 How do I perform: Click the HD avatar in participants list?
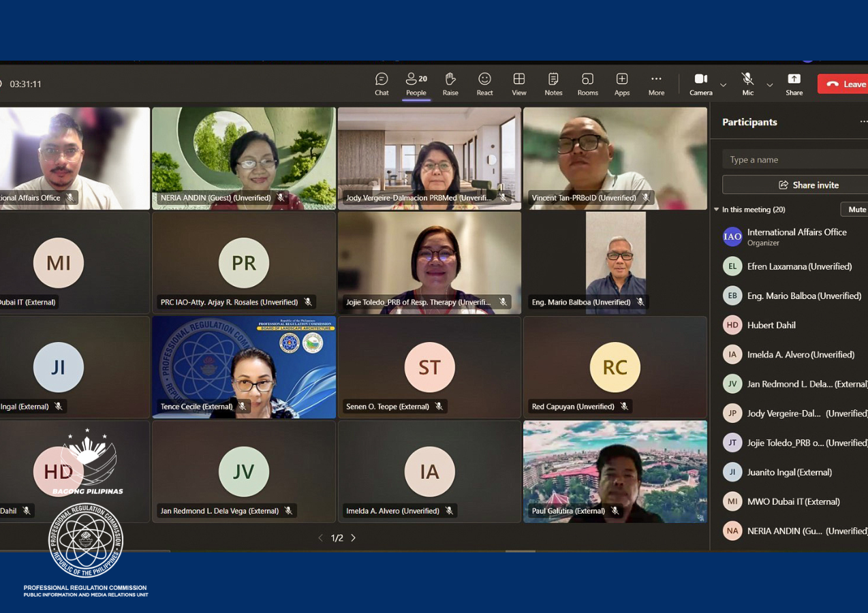732,325
